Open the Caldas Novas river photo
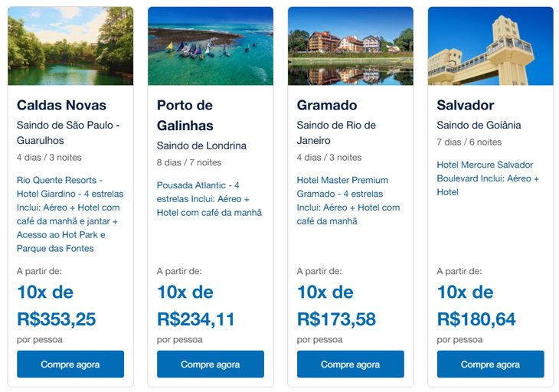 click(x=70, y=46)
